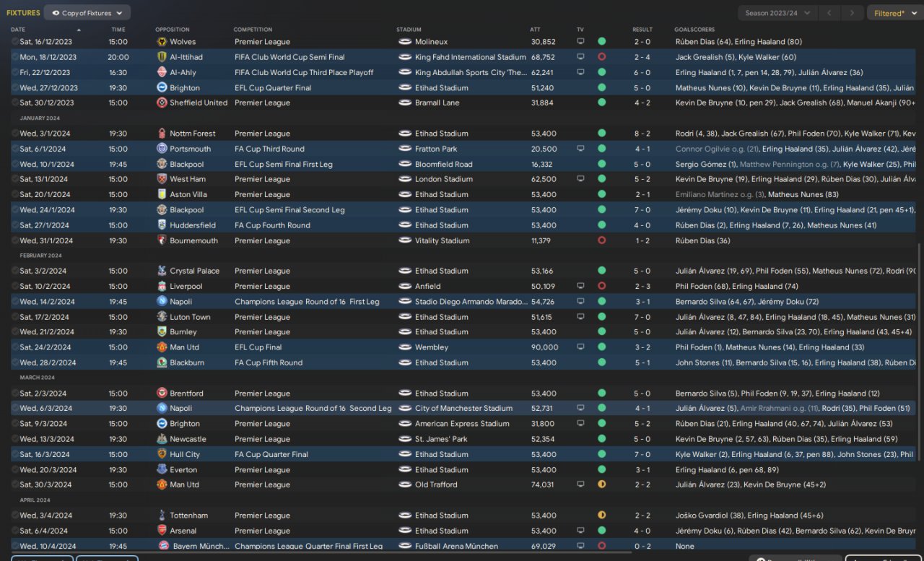Click the Portsmouth club badge
924x561 pixels.
click(x=162, y=149)
